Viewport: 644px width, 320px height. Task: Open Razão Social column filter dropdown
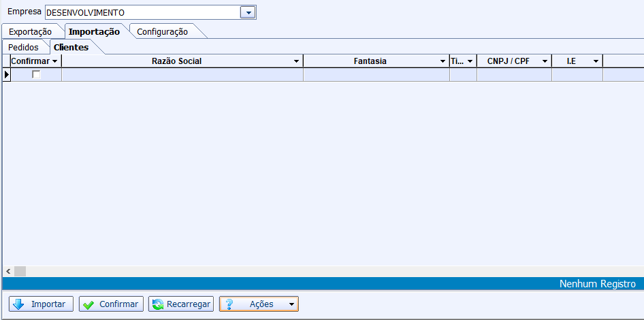pyautogui.click(x=296, y=61)
